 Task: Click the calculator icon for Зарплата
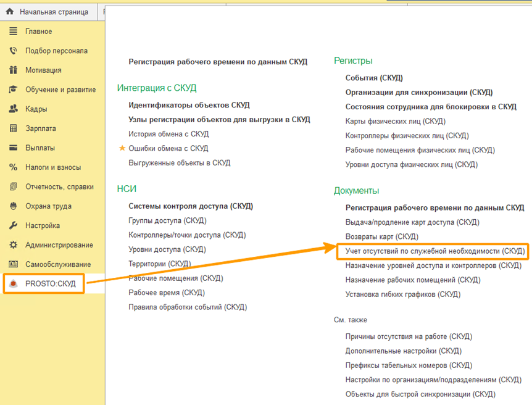pyautogui.click(x=13, y=128)
